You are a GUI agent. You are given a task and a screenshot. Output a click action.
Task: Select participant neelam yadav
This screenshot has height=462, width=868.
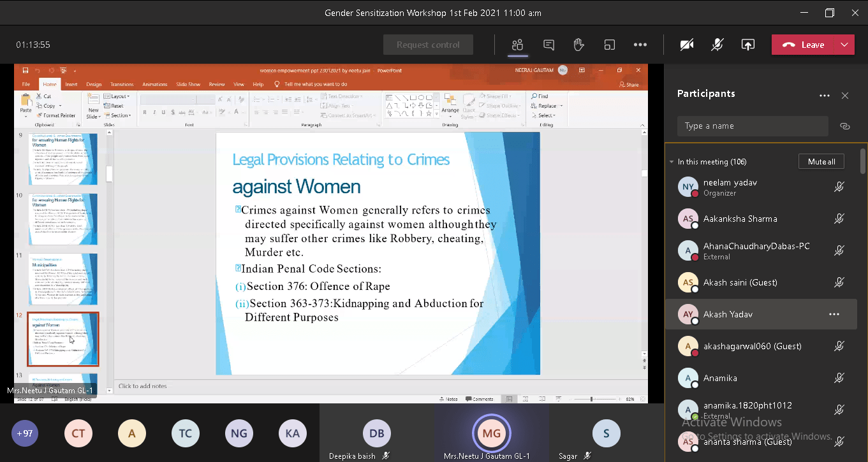(x=761, y=187)
